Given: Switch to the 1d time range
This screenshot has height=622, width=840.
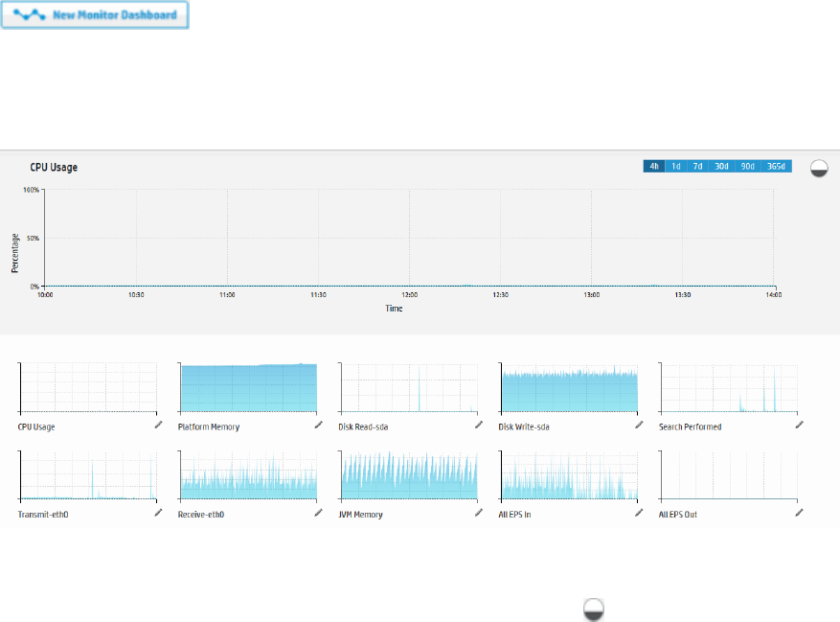Looking at the screenshot, I should [x=676, y=166].
